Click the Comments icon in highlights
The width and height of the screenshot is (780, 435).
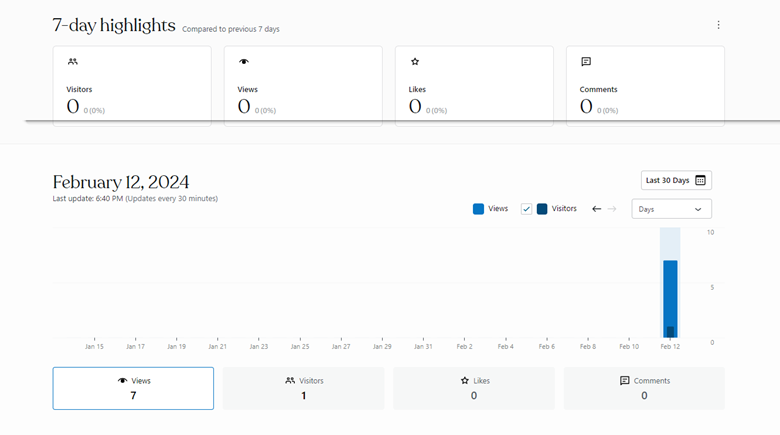click(586, 62)
